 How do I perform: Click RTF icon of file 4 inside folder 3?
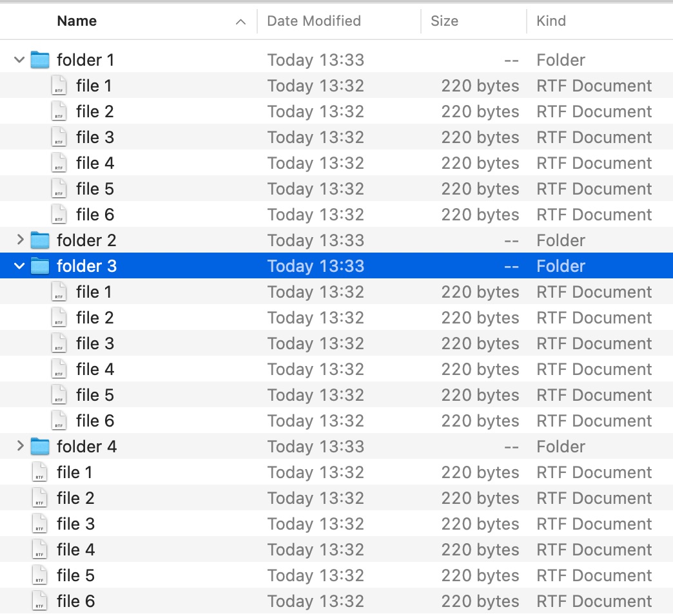(x=59, y=369)
